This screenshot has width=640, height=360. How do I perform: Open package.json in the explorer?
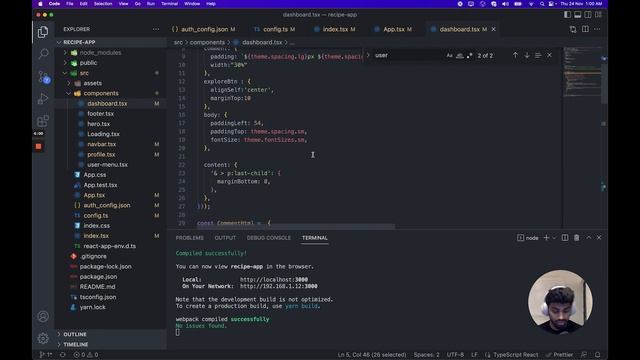tap(98, 277)
